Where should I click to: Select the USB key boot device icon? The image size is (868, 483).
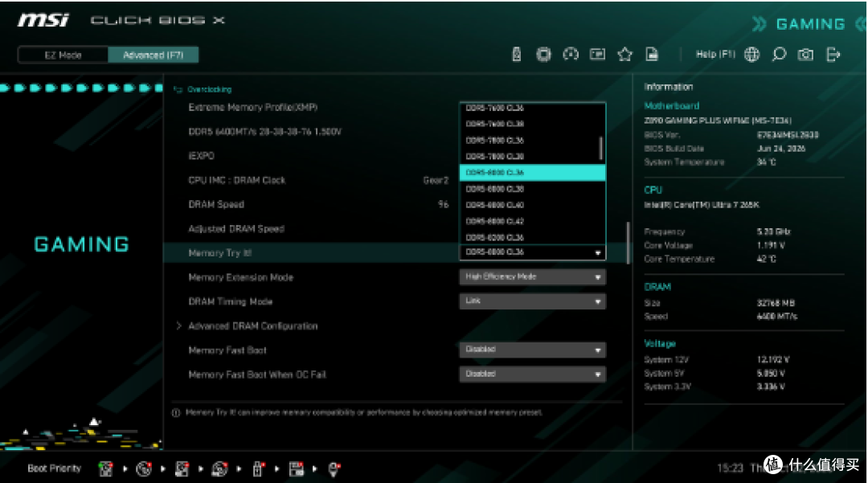click(258, 469)
